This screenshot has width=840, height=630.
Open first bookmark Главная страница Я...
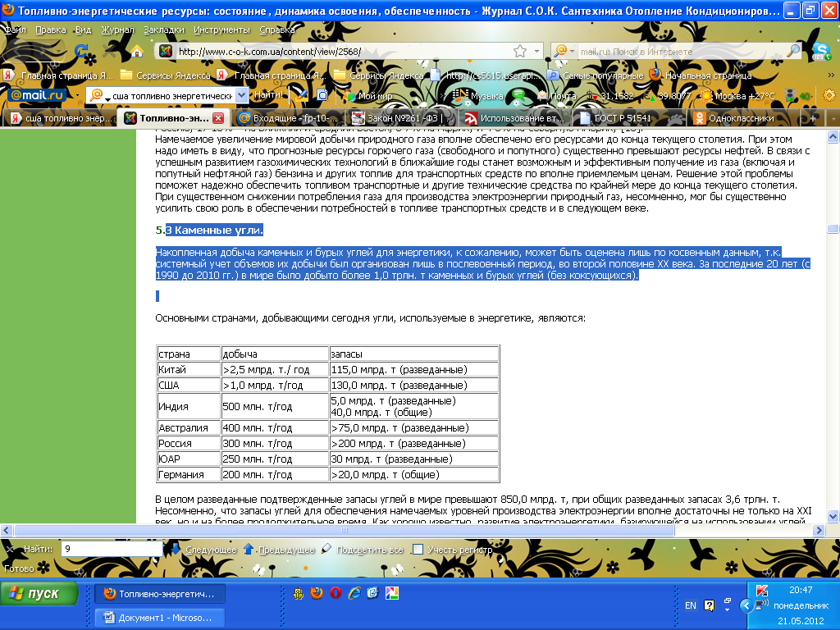point(59,75)
